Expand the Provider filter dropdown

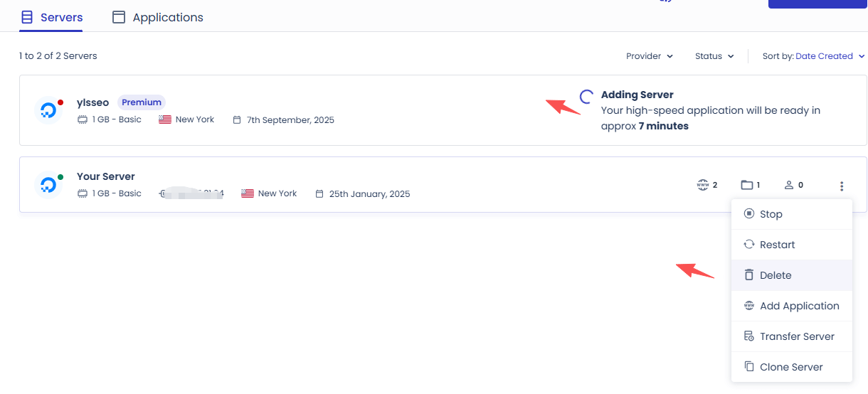point(650,56)
